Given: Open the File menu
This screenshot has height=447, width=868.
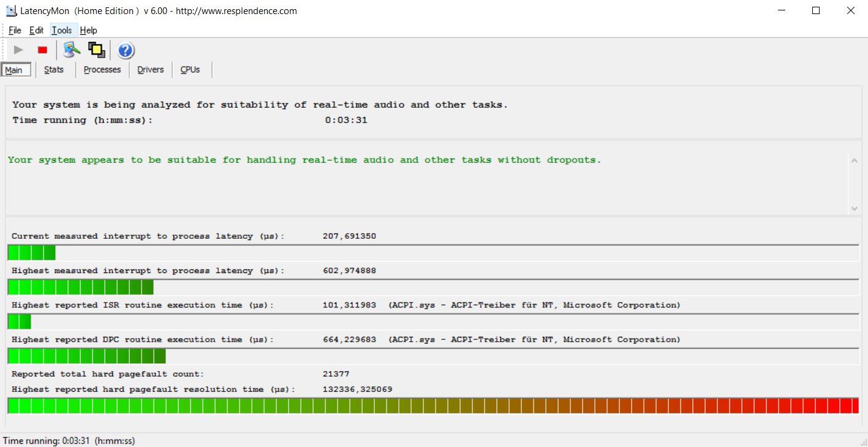Looking at the screenshot, I should pos(15,30).
